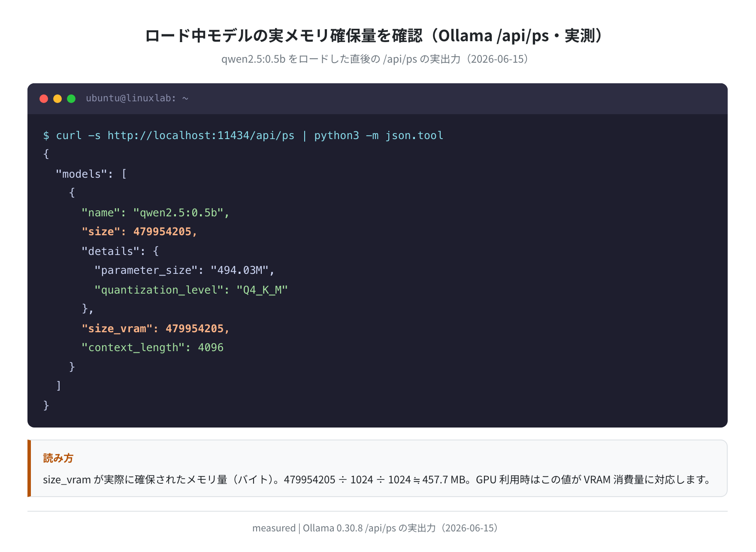Viewport: 756px width, 552px height.
Task: Click the red close dot in terminal header
Action: point(44,99)
